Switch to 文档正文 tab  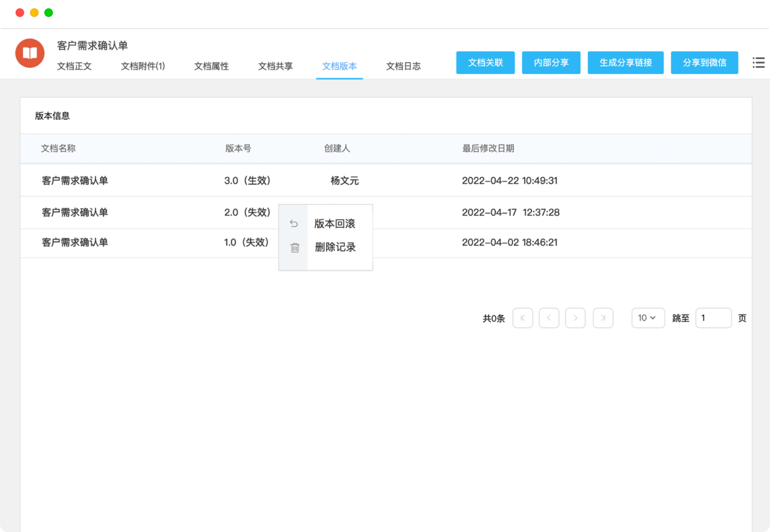(x=74, y=66)
